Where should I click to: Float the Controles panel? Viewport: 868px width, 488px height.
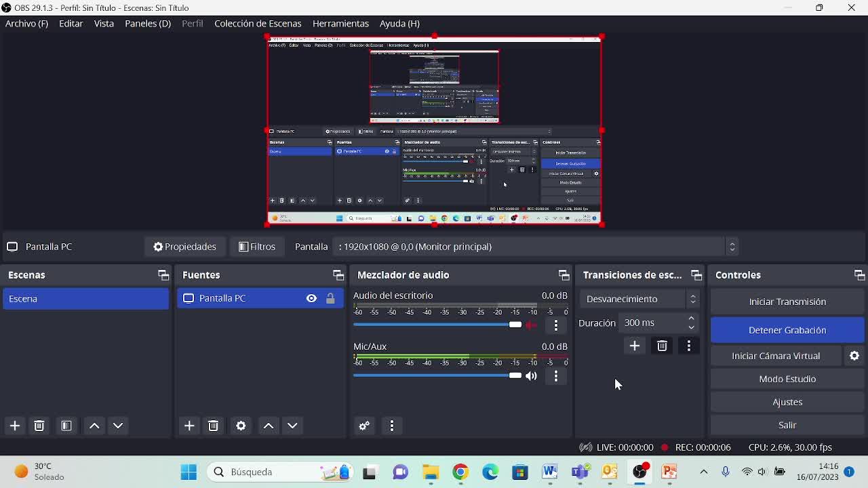click(x=859, y=275)
